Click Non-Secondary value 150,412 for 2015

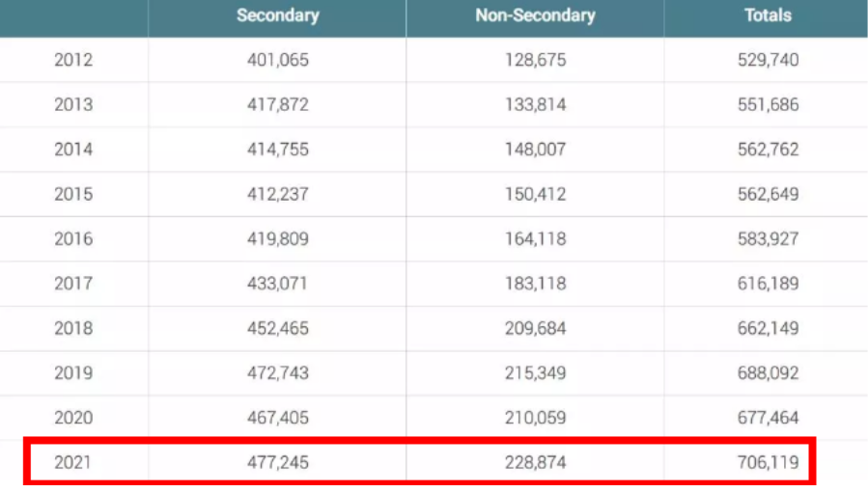535,194
